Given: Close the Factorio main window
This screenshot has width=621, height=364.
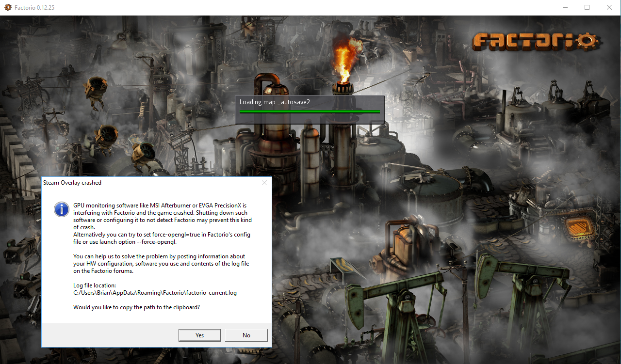Looking at the screenshot, I should (609, 8).
